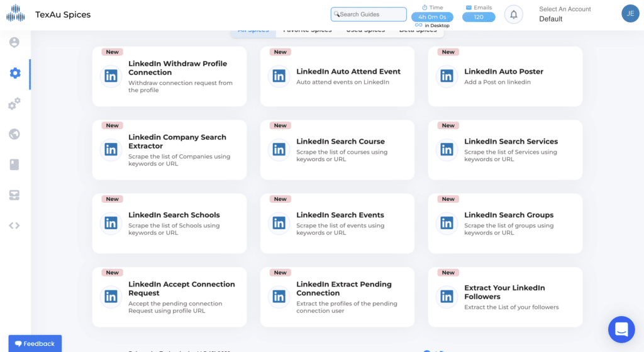Click LinkedIn icon on Company Search Extractor card

pyautogui.click(x=111, y=150)
